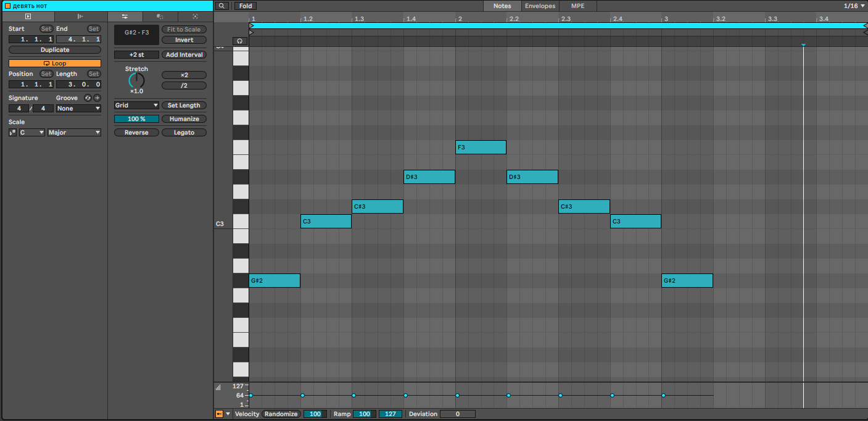
Task: Toggle the orange velocity lane button
Action: (x=219, y=414)
